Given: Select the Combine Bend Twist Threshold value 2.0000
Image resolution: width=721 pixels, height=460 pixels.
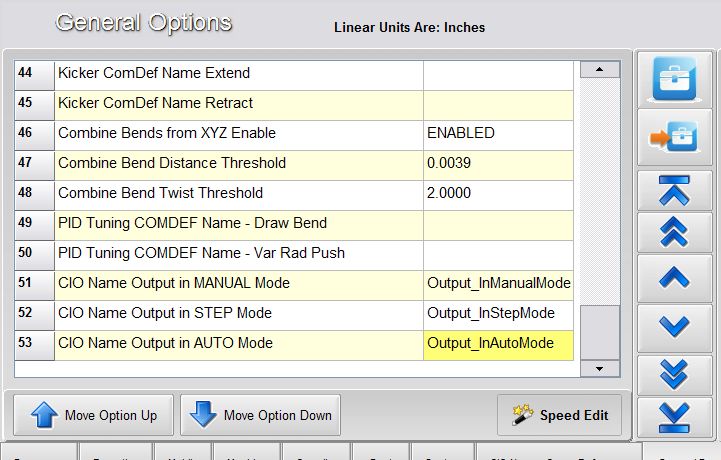Looking at the screenshot, I should (x=498, y=193).
